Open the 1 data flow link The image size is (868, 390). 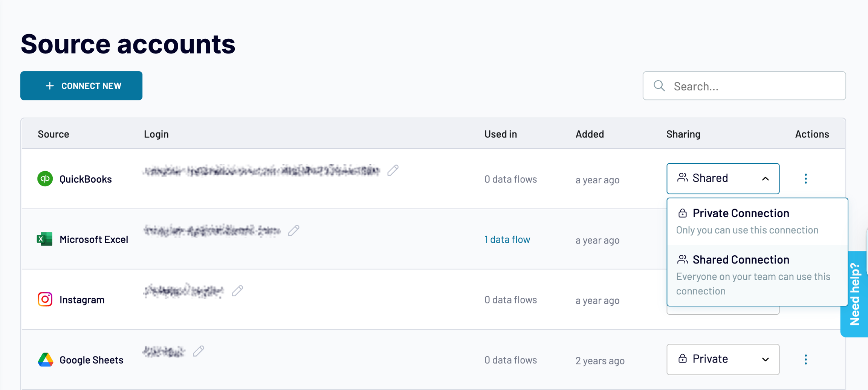507,239
